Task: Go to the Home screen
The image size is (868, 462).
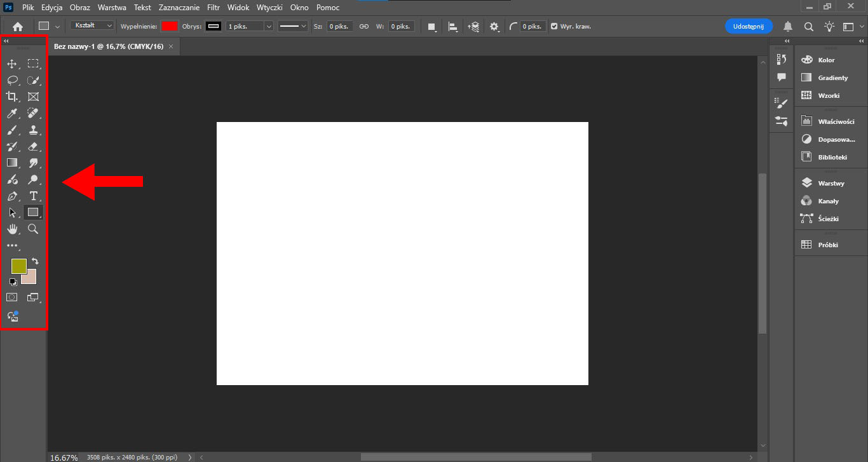Action: 18,27
